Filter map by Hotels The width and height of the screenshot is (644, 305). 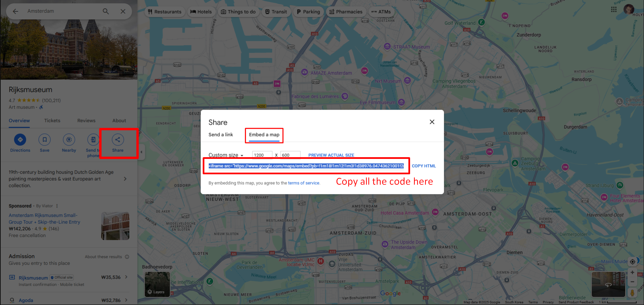pyautogui.click(x=201, y=12)
